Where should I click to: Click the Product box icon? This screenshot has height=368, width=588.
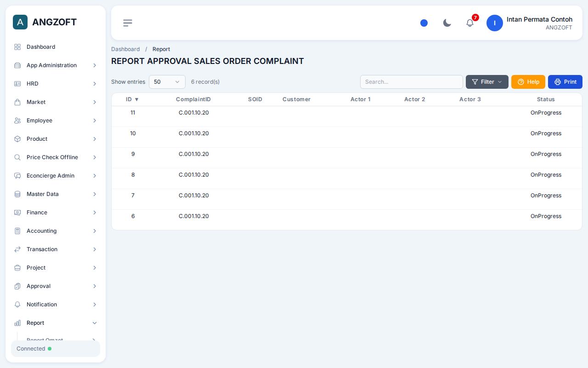tap(17, 139)
